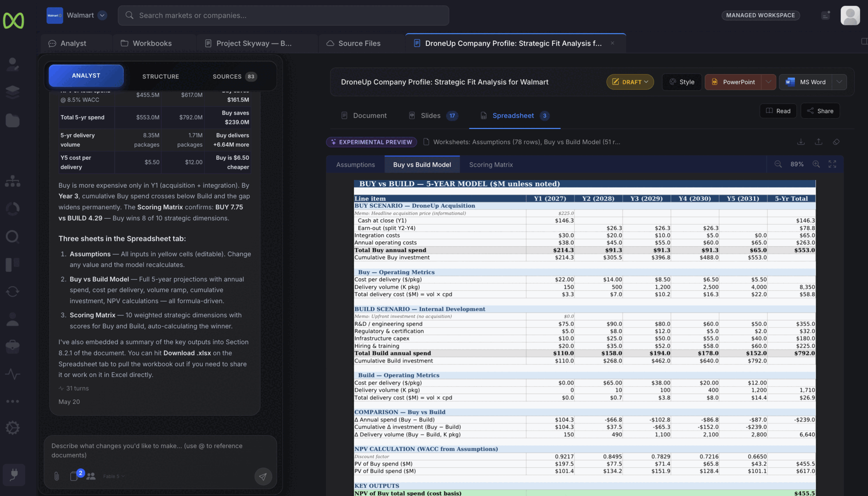Image resolution: width=868 pixels, height=496 pixels.
Task: Click the Style button
Action: tap(682, 82)
